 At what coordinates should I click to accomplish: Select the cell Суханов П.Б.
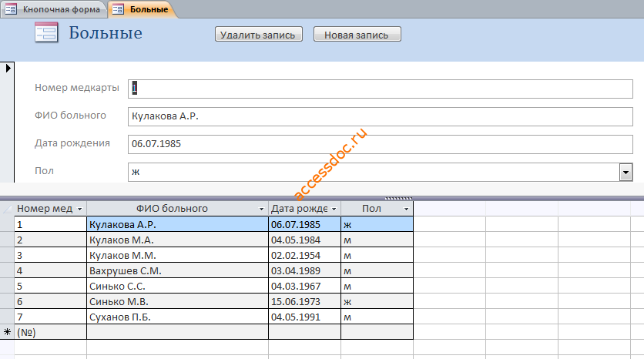(x=177, y=317)
